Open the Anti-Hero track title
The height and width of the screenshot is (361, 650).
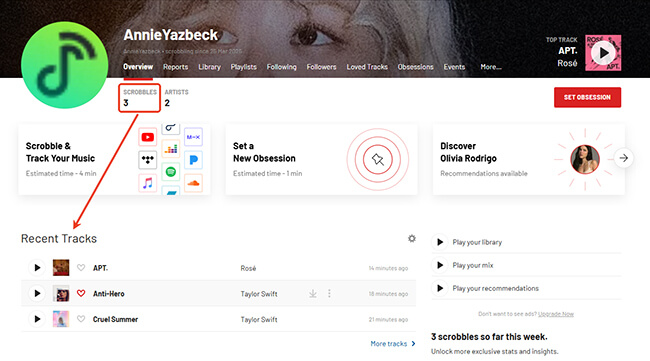pos(109,294)
